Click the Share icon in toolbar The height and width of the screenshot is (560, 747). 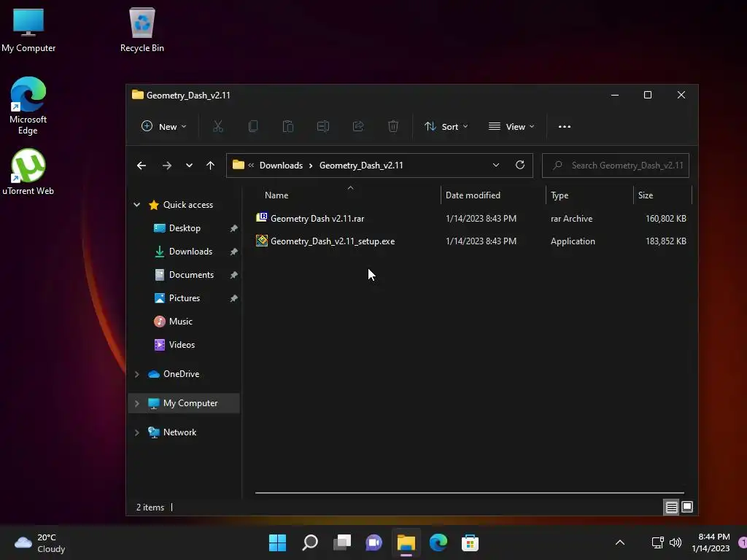[x=357, y=127]
